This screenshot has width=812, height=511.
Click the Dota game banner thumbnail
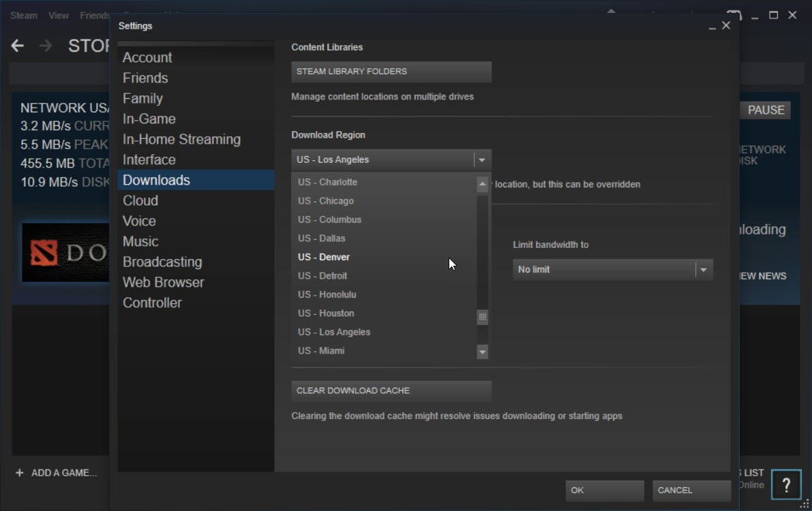[65, 253]
